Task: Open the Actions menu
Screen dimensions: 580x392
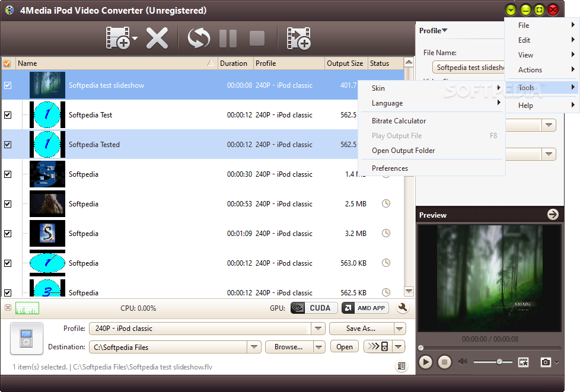Action: pyautogui.click(x=541, y=69)
